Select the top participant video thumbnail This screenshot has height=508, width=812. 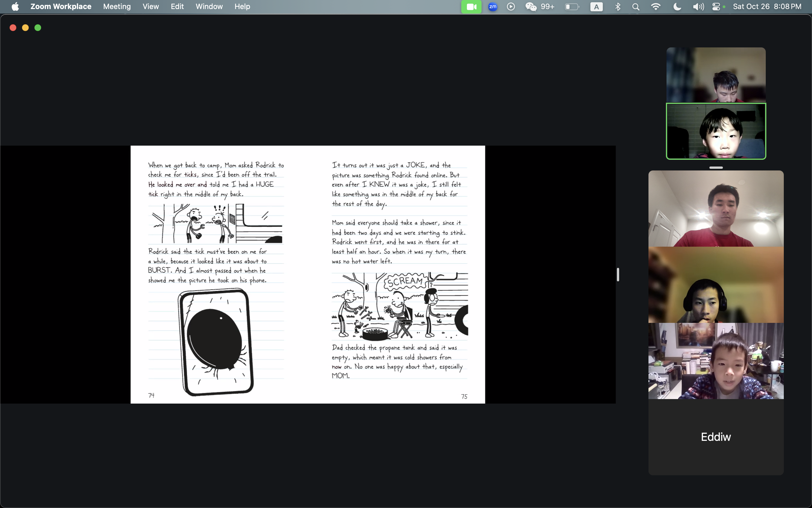tap(716, 75)
